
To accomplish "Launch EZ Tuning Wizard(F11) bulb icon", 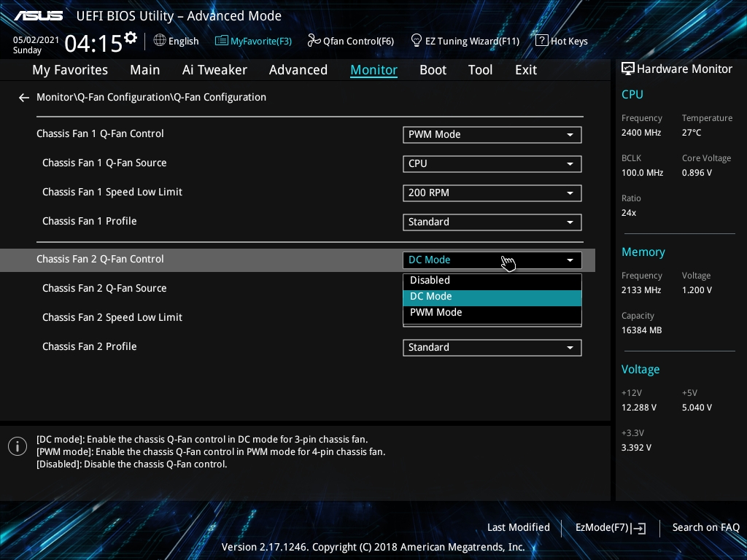I will [417, 41].
